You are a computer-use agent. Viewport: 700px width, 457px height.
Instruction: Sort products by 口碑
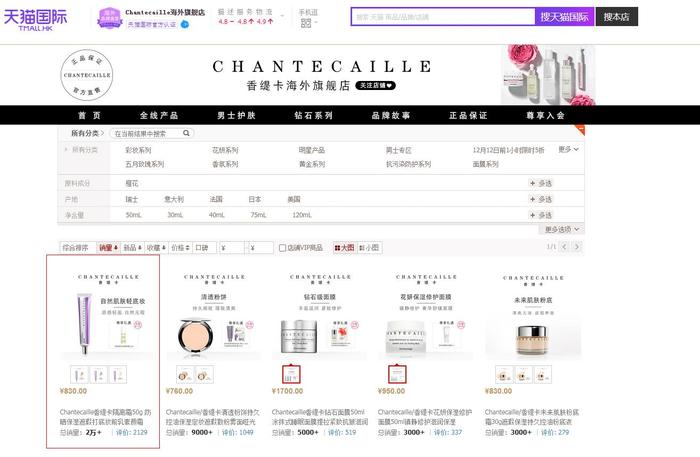(x=204, y=248)
